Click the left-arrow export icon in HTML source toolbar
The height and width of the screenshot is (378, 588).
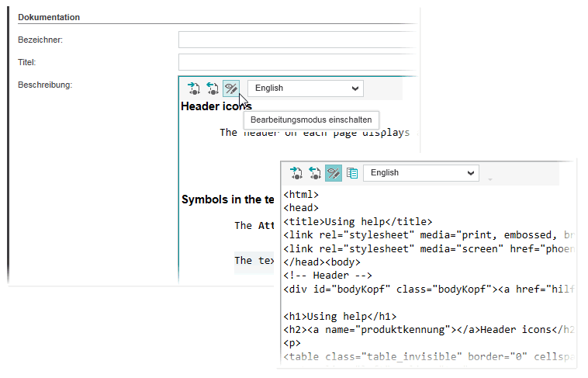[x=314, y=173]
